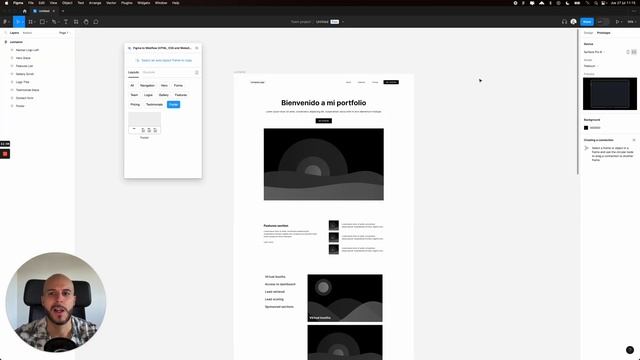
Task: Open the Platinum model dropdown
Action: coord(591,66)
